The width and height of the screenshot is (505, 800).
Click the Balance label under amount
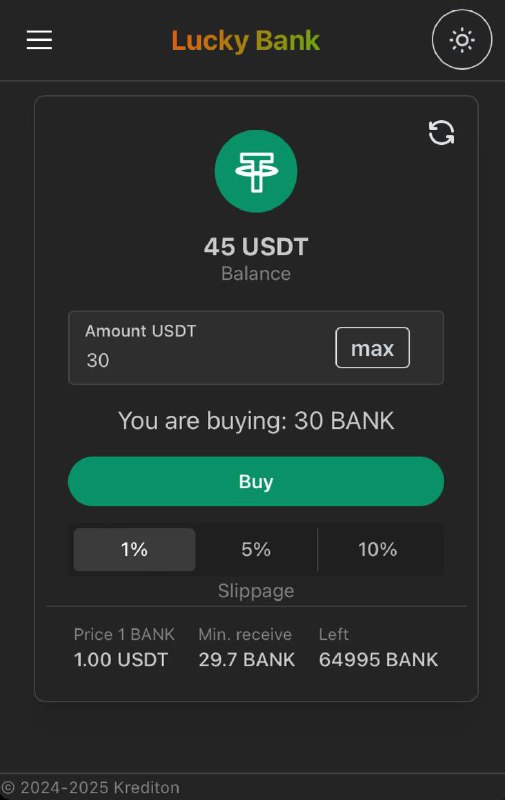(256, 273)
